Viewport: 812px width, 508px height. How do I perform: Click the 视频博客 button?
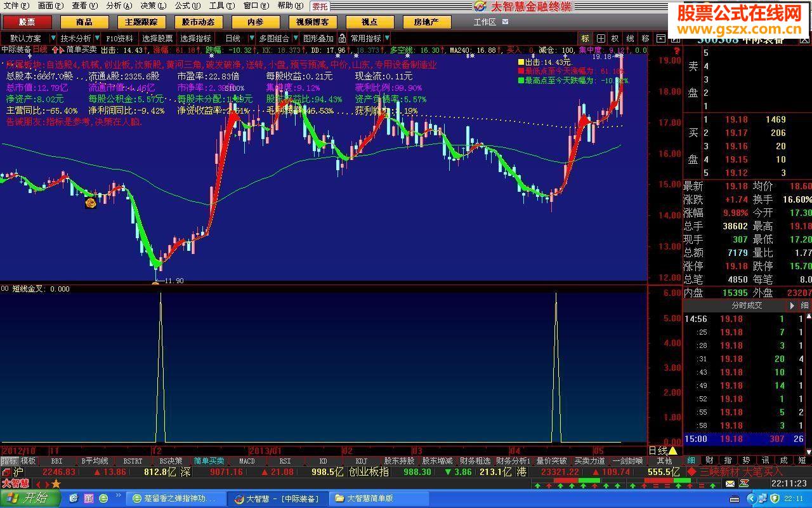312,22
